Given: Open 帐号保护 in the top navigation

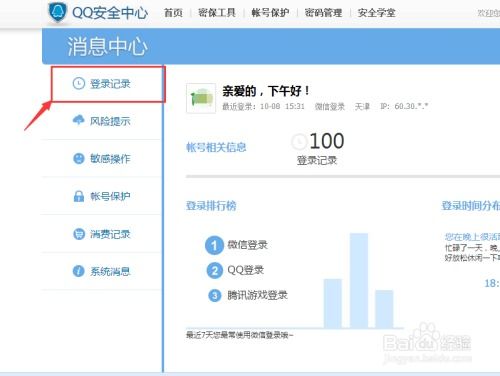Looking at the screenshot, I should pos(270,13).
